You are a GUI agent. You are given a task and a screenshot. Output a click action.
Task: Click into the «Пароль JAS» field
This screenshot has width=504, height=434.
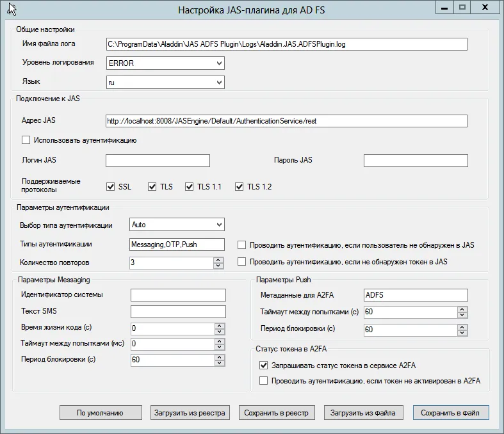click(416, 161)
